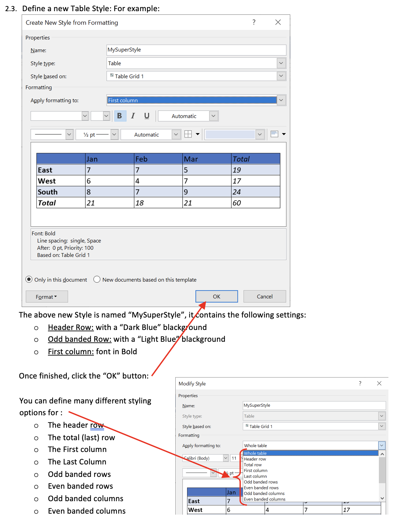Viewport: 394px width, 532px height.
Task: Open the Format button menu
Action: pyautogui.click(x=47, y=297)
